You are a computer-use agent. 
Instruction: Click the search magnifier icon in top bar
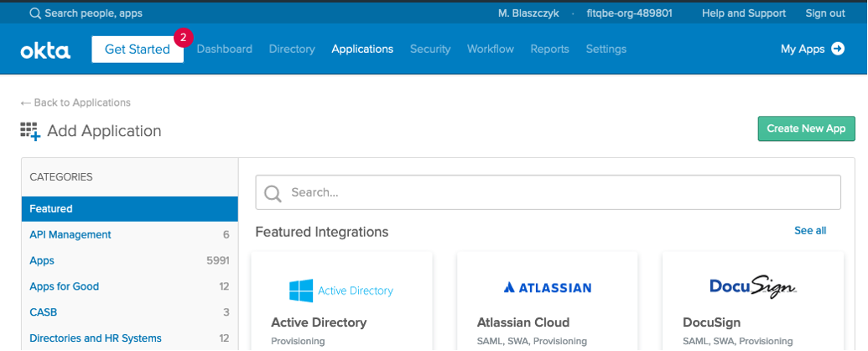[35, 13]
